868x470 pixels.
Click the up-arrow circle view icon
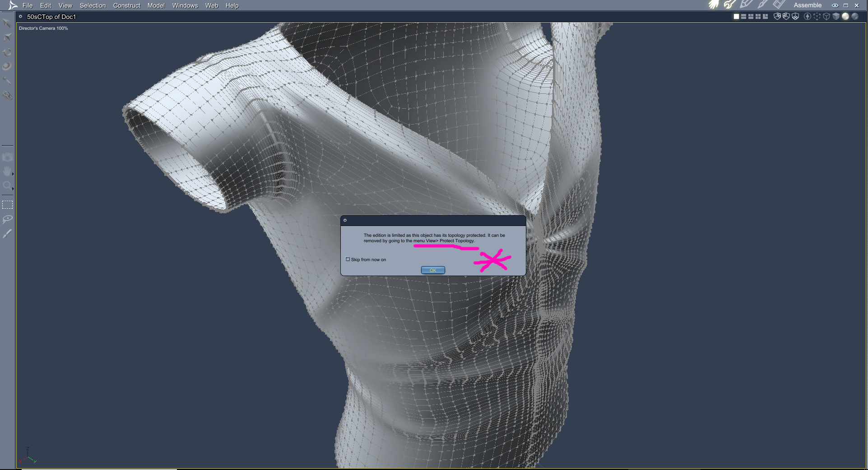pyautogui.click(x=808, y=16)
